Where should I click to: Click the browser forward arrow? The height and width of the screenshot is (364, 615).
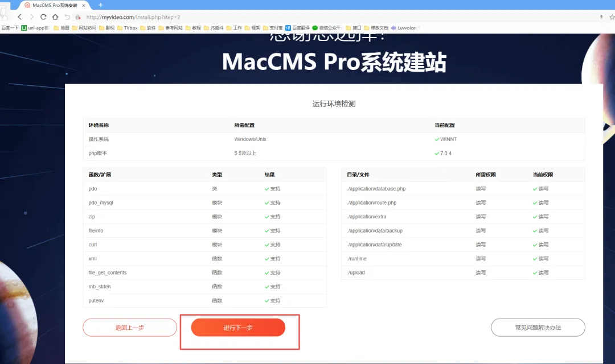tap(32, 17)
